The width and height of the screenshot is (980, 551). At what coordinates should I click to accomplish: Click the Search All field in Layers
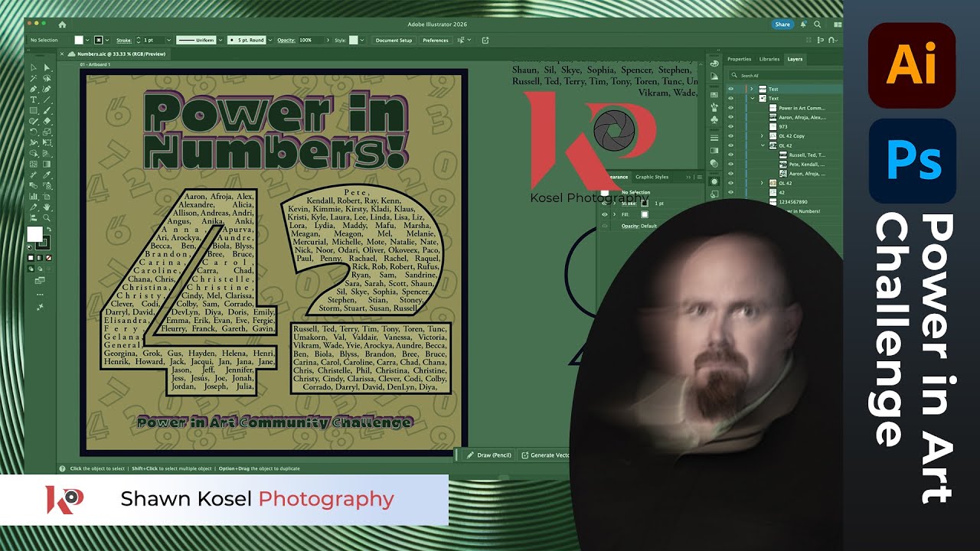785,76
